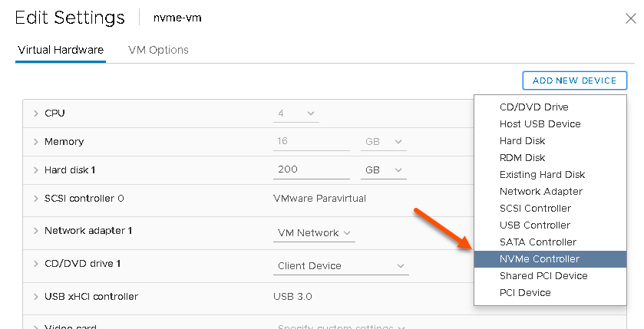Image resolution: width=644 pixels, height=329 pixels.
Task: Open the VM Network dropdown
Action: click(315, 233)
